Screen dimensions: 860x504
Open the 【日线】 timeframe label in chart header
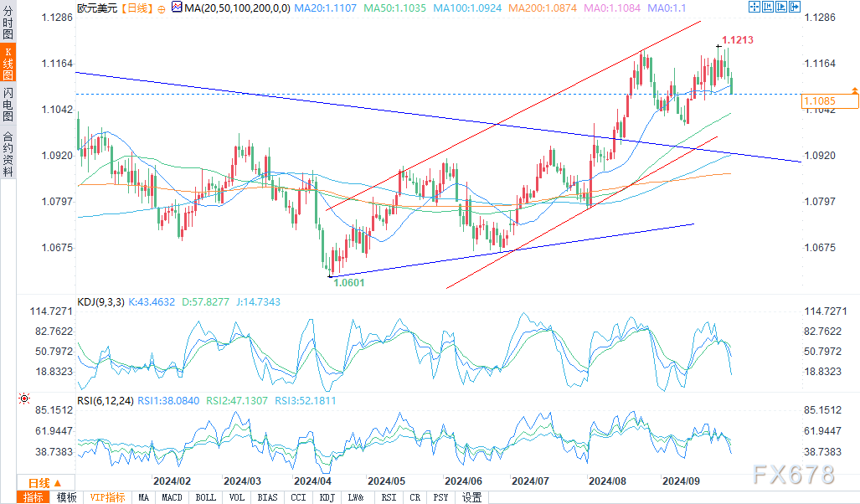(x=137, y=8)
